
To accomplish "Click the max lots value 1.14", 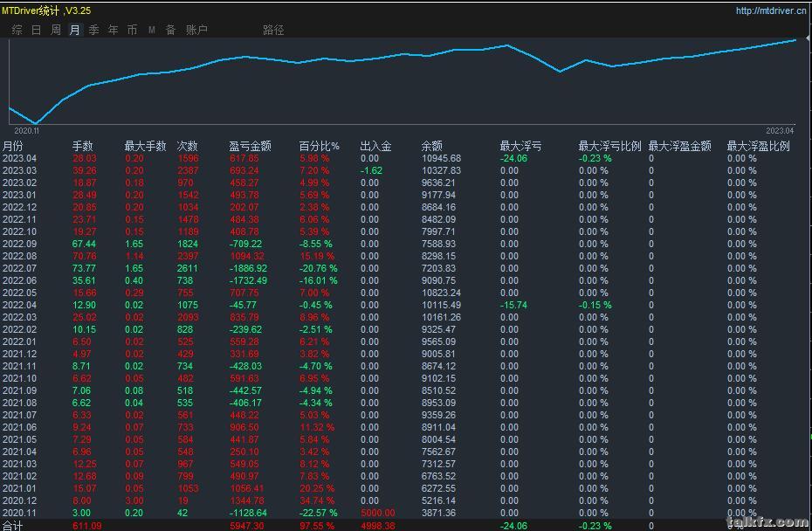I will coord(134,256).
